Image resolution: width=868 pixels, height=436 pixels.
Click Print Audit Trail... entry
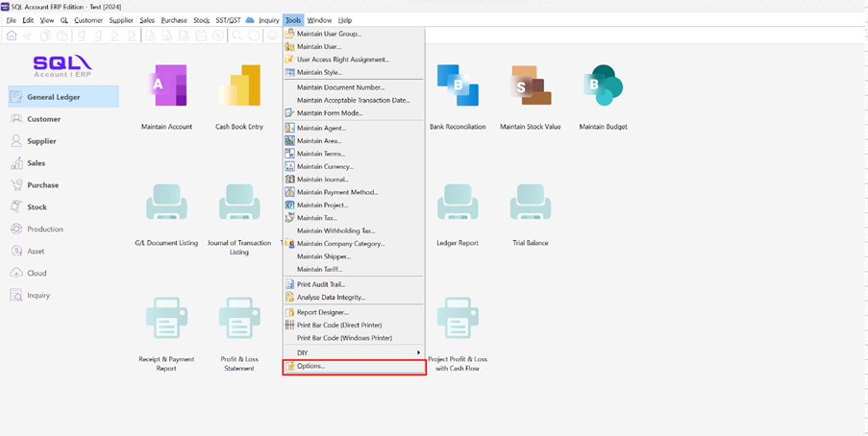[321, 284]
